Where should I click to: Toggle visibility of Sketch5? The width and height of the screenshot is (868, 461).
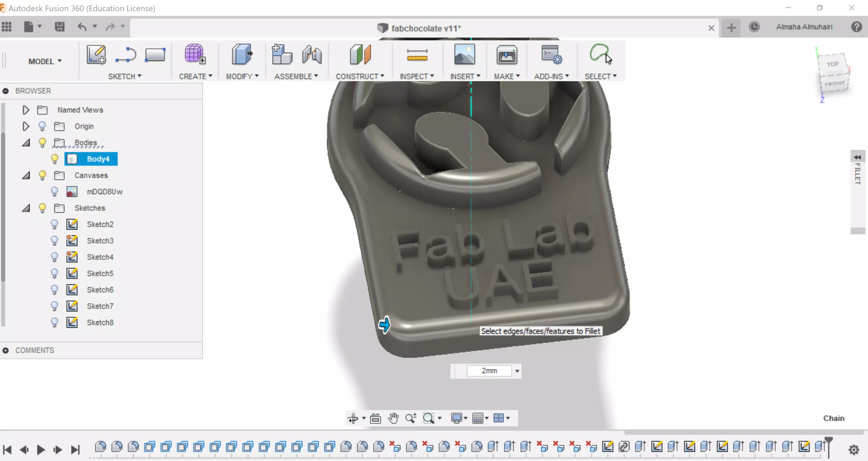(x=55, y=274)
